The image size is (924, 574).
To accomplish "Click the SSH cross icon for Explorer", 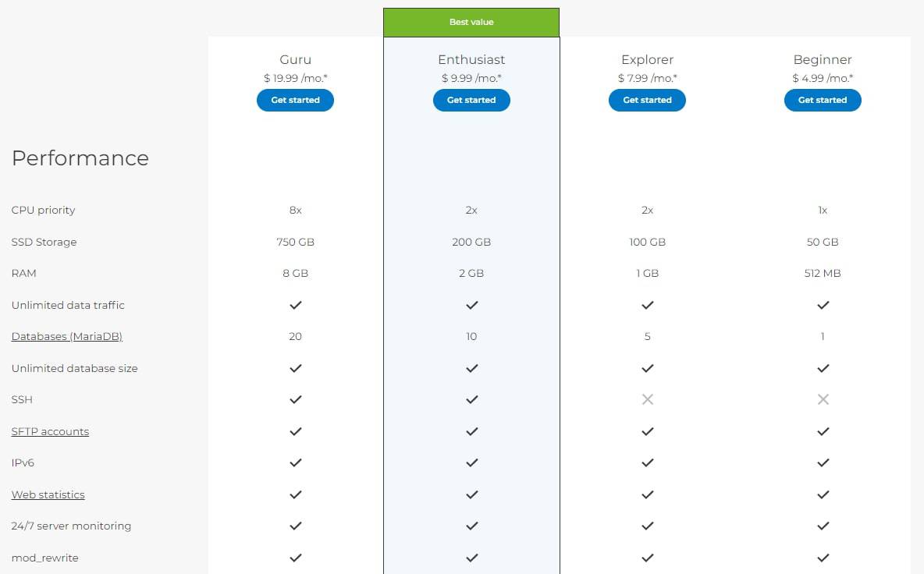I will pos(647,400).
